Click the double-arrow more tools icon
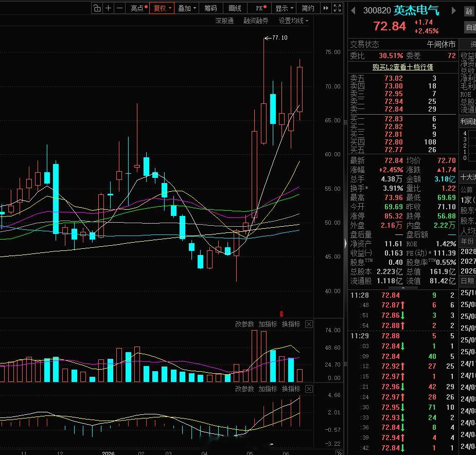Viewport: 476px width, 455px height. tap(326, 8)
